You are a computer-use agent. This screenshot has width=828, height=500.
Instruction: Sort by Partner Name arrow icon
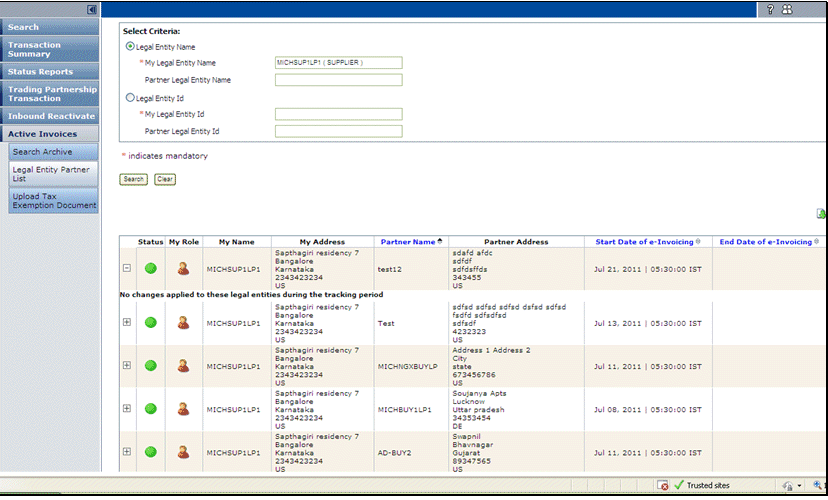click(440, 242)
